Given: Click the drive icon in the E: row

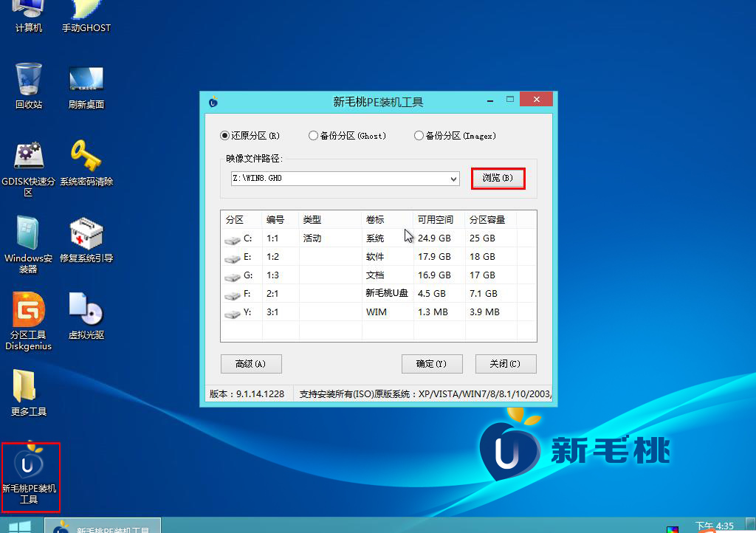Looking at the screenshot, I should click(233, 258).
